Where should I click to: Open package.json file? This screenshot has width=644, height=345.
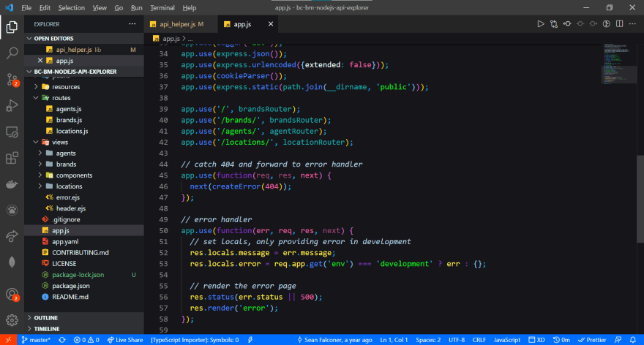pyautogui.click(x=84, y=286)
